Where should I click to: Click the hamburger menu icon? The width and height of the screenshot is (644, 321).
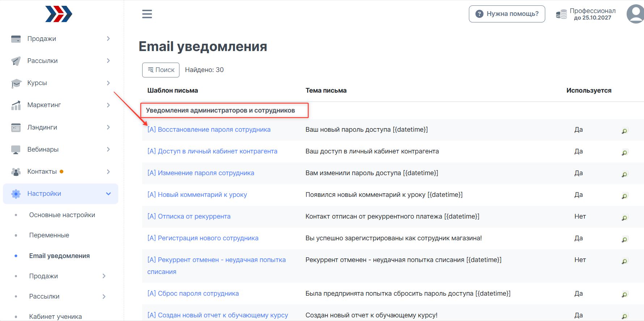[147, 14]
